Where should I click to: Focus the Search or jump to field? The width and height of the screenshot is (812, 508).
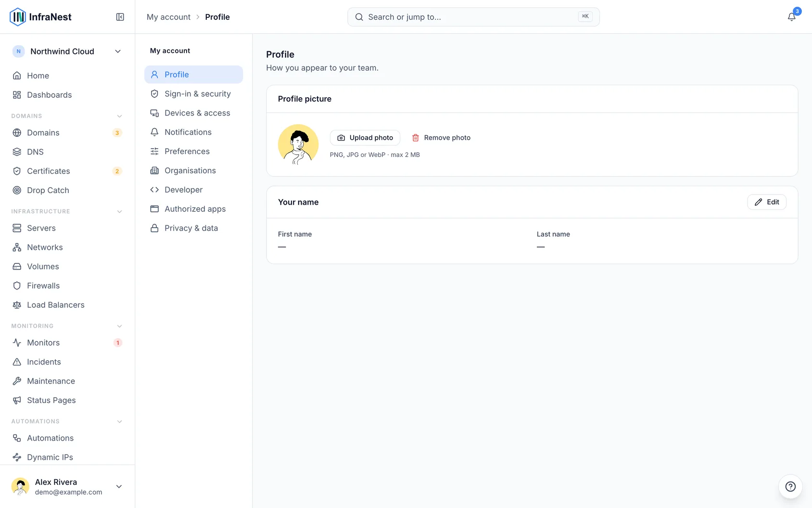click(x=473, y=17)
